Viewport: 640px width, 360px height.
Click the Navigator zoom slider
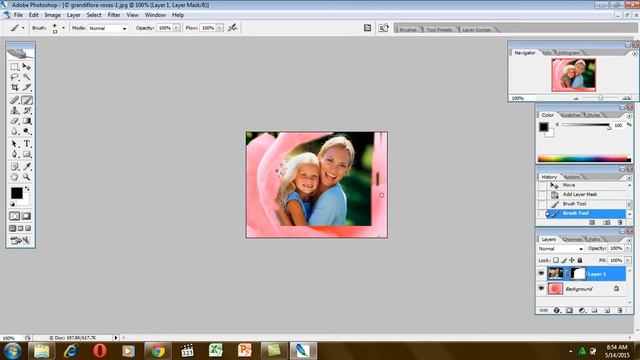(x=601, y=98)
